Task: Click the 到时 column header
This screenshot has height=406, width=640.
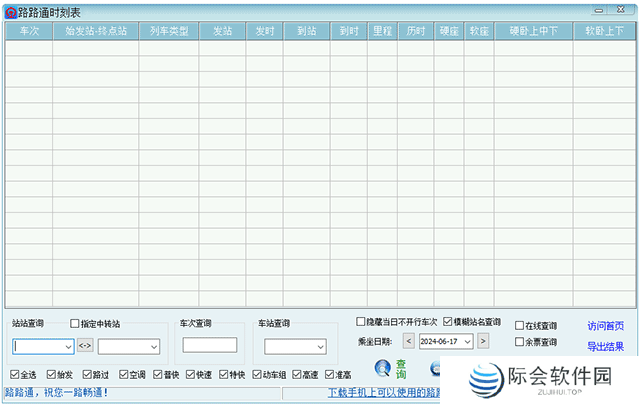Action: (x=349, y=31)
